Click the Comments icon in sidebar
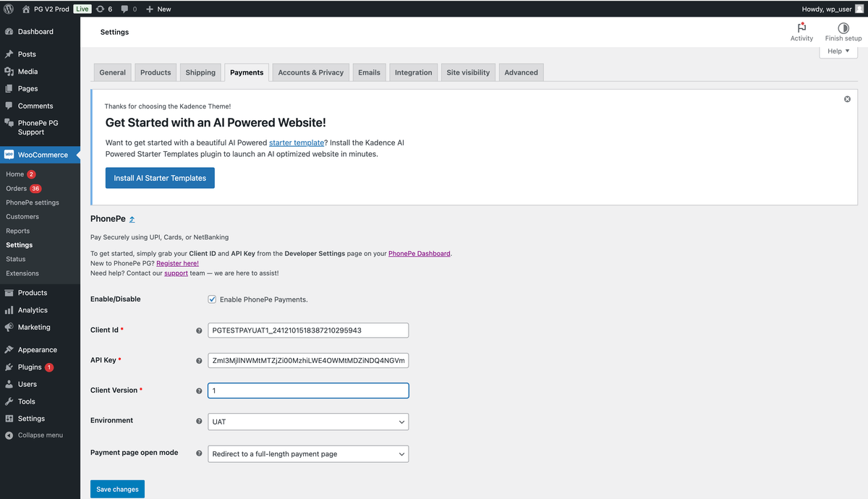The height and width of the screenshot is (499, 868). coord(9,106)
